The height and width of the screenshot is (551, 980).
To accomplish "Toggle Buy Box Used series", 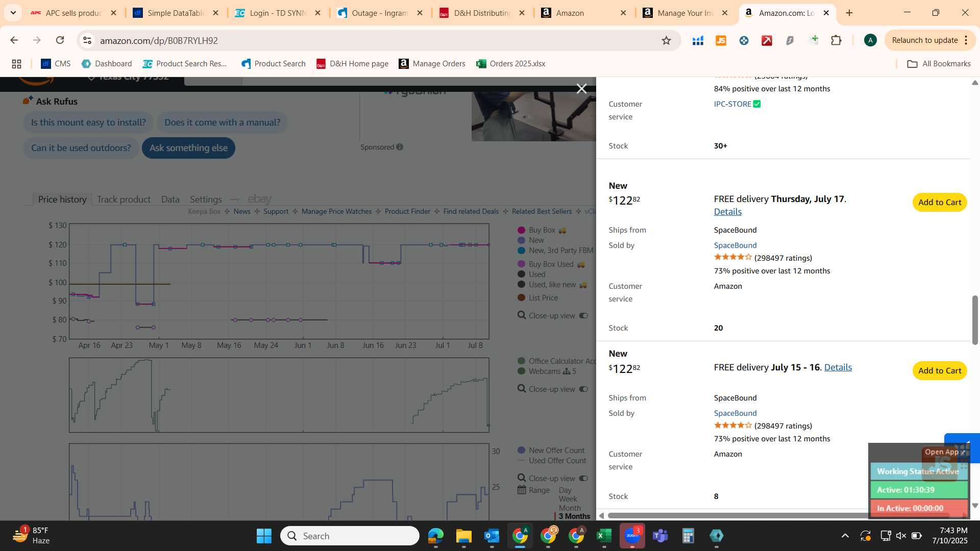I will pos(551,264).
